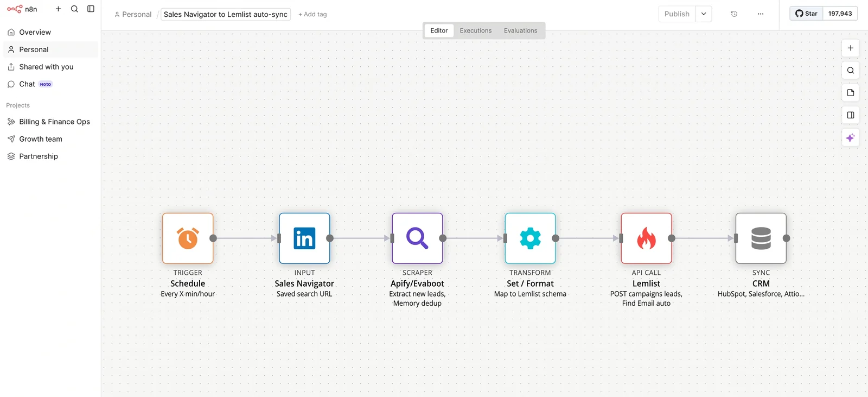This screenshot has height=397, width=868.
Task: Click the Apify/Evaboot node output connector
Action: (443, 238)
